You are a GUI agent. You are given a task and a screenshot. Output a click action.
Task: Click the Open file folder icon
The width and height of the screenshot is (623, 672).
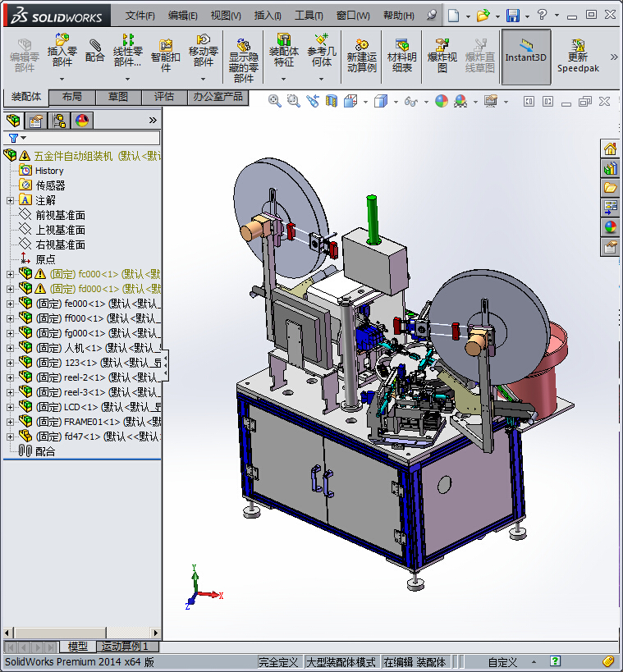tap(483, 16)
